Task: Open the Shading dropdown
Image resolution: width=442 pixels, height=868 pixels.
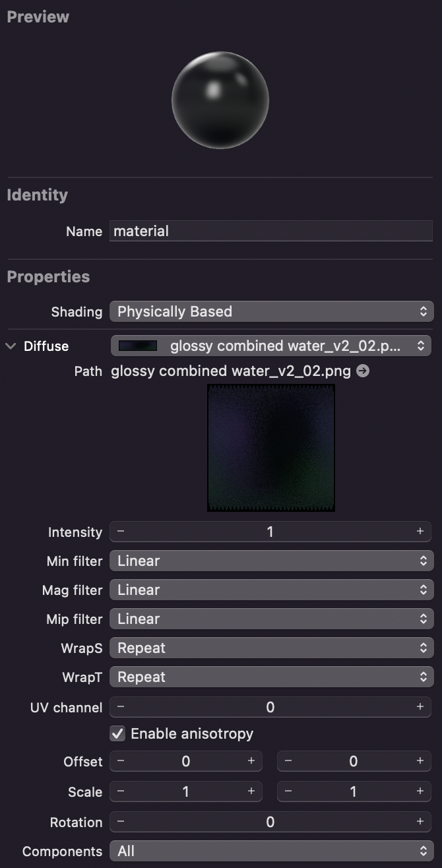Action: pyautogui.click(x=270, y=311)
